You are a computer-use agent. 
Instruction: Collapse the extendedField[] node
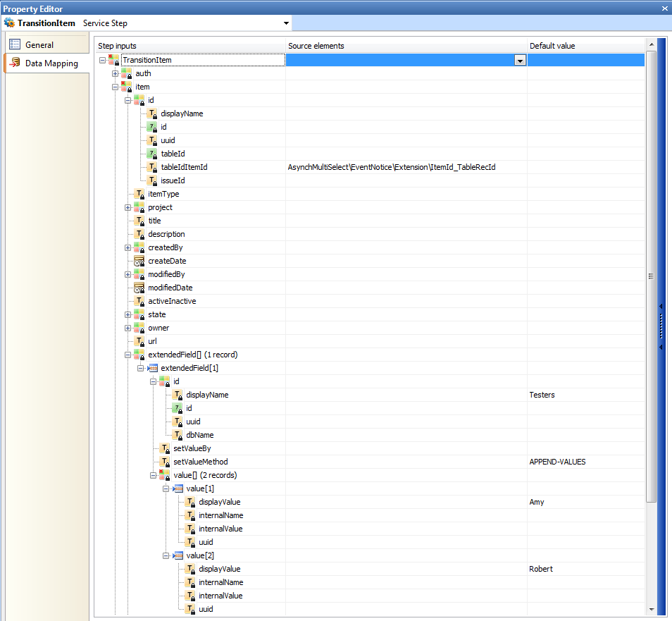pyautogui.click(x=128, y=355)
